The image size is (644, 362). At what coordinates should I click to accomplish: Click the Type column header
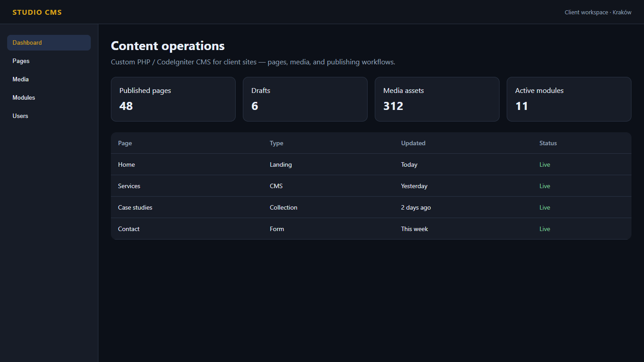276,143
